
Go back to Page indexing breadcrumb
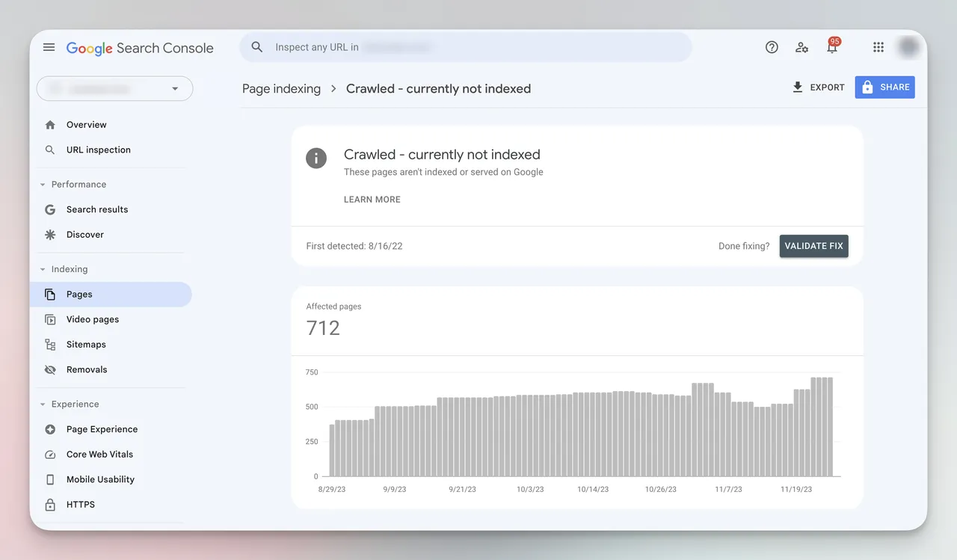[x=281, y=88]
